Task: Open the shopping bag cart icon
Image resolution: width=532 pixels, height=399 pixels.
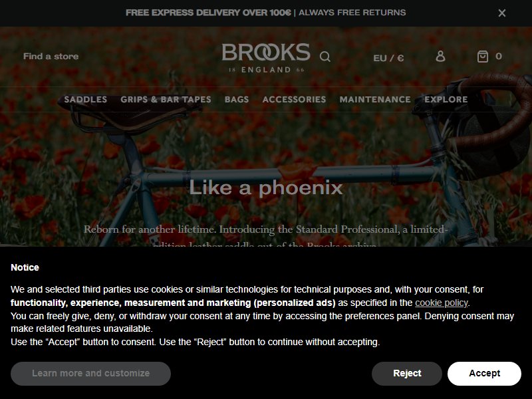Action: pyautogui.click(x=483, y=57)
